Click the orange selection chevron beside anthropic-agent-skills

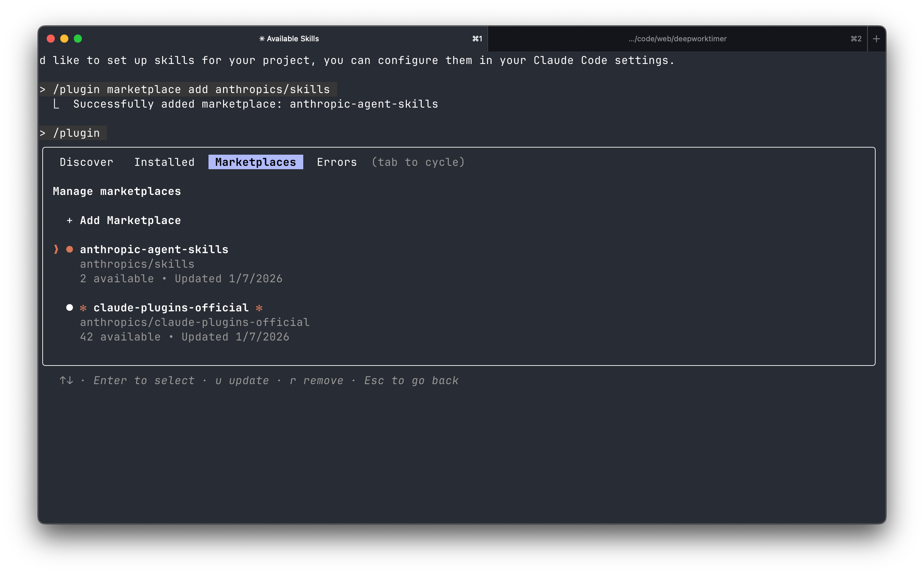point(56,249)
